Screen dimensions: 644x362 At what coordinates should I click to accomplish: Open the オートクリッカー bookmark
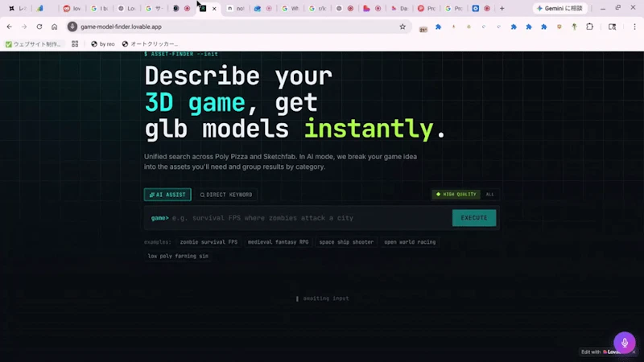coord(150,44)
